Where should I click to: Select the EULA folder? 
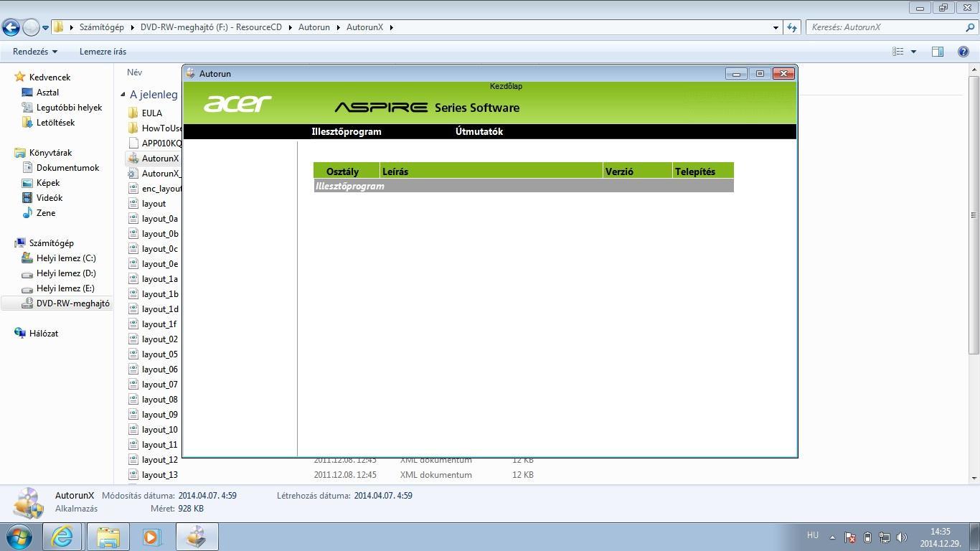[x=151, y=113]
